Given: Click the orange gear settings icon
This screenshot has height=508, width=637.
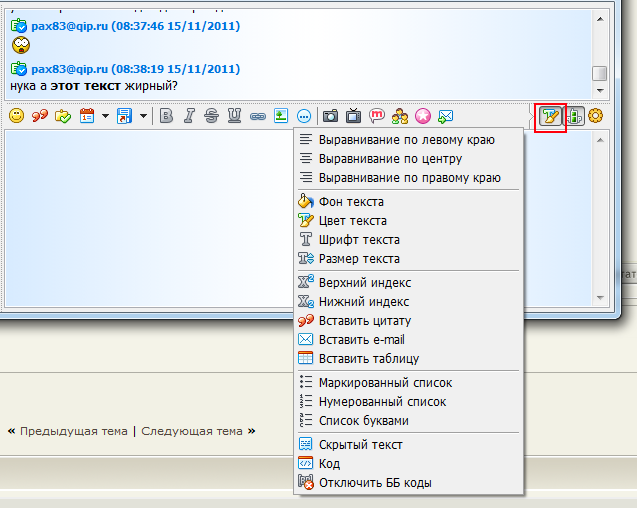Looking at the screenshot, I should click(x=596, y=116).
